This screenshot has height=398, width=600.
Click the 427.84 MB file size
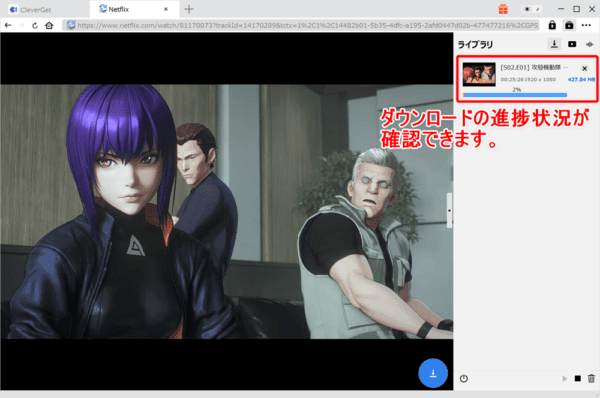(x=581, y=80)
